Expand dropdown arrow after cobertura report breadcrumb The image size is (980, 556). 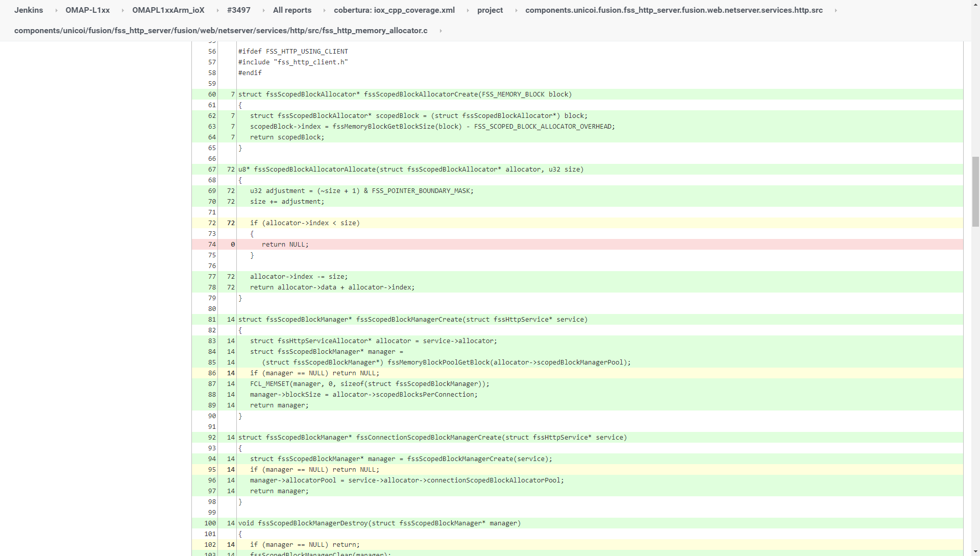coord(468,10)
